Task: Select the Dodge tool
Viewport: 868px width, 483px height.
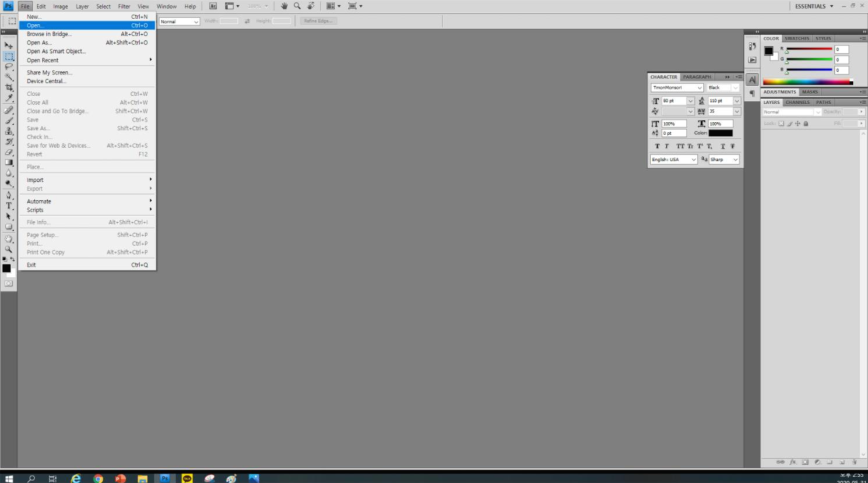Action: [x=9, y=184]
